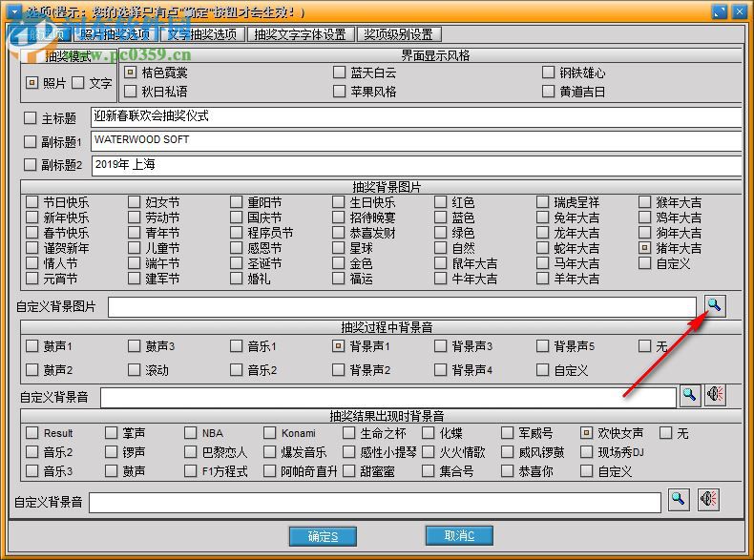Screen dimensions: 754x560
Task: Browse for a custom background image
Action: point(715,305)
